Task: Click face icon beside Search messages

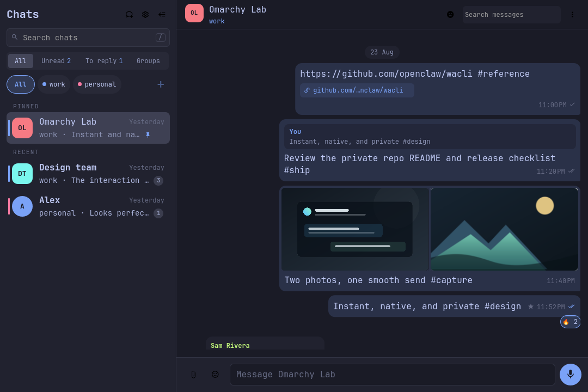Action: (x=450, y=15)
